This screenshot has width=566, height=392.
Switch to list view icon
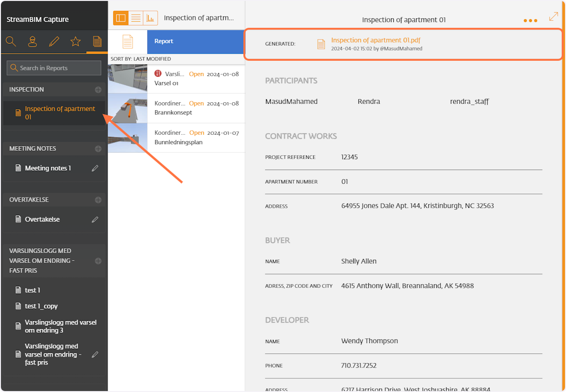click(136, 18)
